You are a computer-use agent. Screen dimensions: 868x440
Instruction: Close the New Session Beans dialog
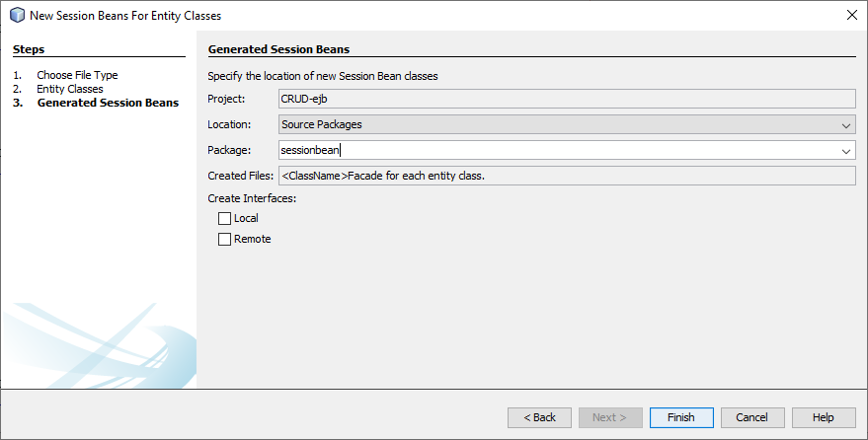[851, 15]
